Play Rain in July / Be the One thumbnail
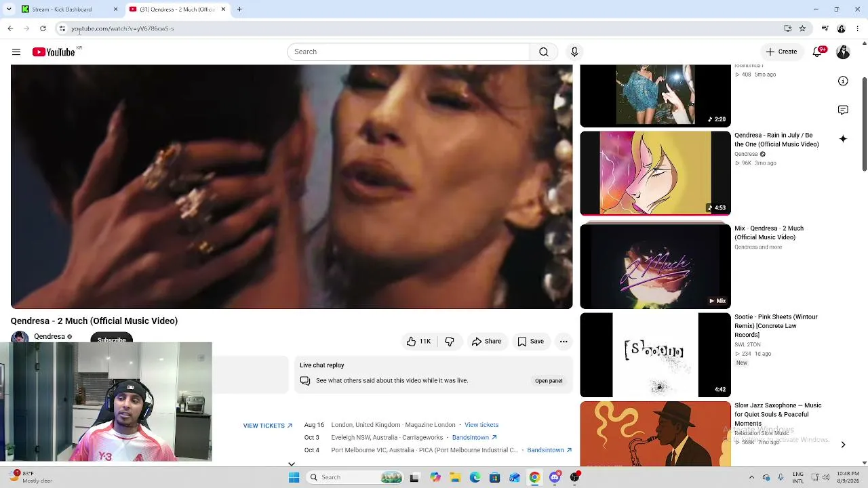Screen dimensions: 868x488 pos(655,174)
